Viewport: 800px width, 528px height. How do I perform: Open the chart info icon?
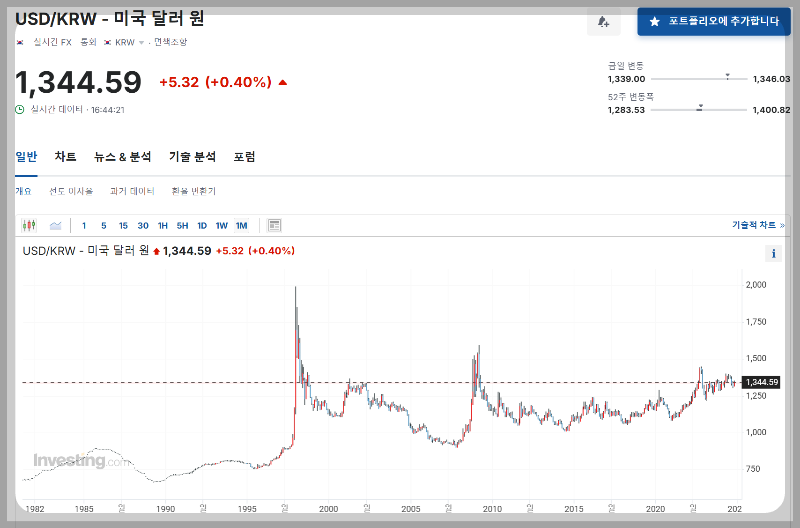[773, 253]
